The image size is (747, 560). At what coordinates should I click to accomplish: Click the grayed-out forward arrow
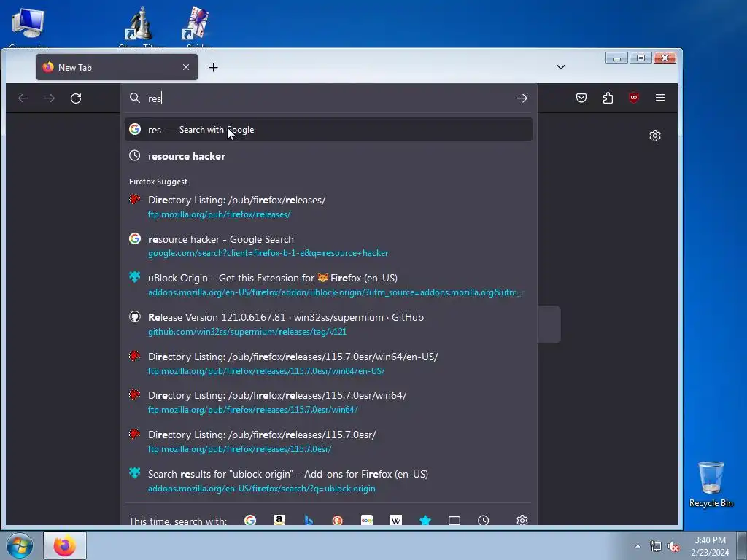pyautogui.click(x=50, y=98)
